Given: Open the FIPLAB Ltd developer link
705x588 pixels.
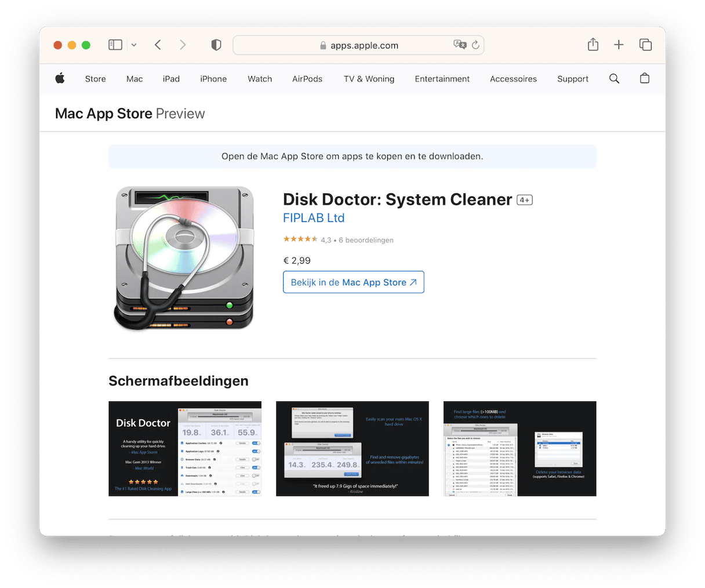Looking at the screenshot, I should click(x=314, y=218).
